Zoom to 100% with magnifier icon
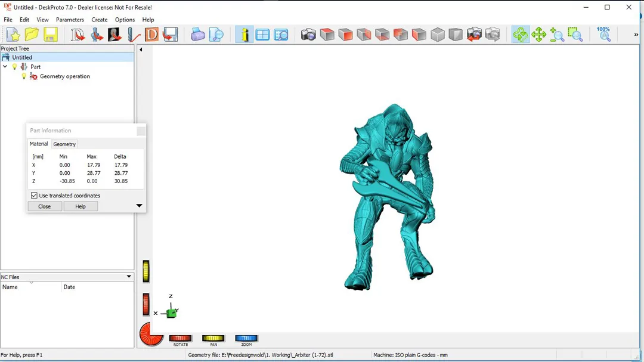 pos(603,35)
